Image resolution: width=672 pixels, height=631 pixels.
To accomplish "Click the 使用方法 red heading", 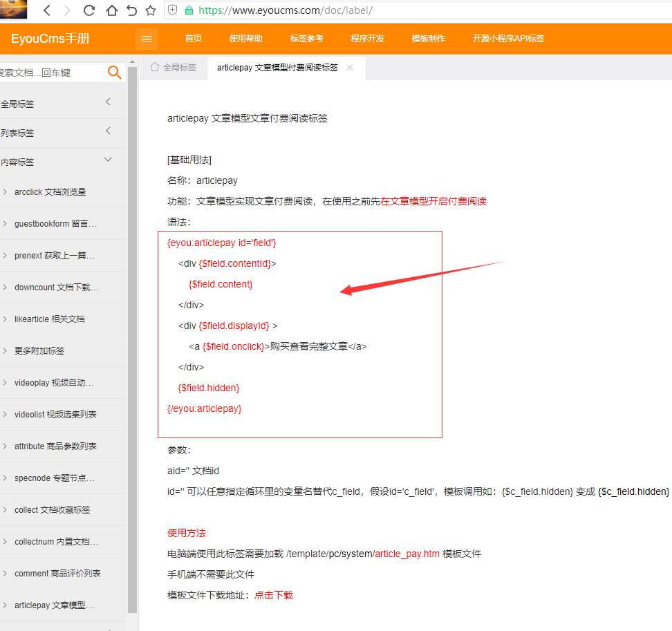I will coord(187,533).
